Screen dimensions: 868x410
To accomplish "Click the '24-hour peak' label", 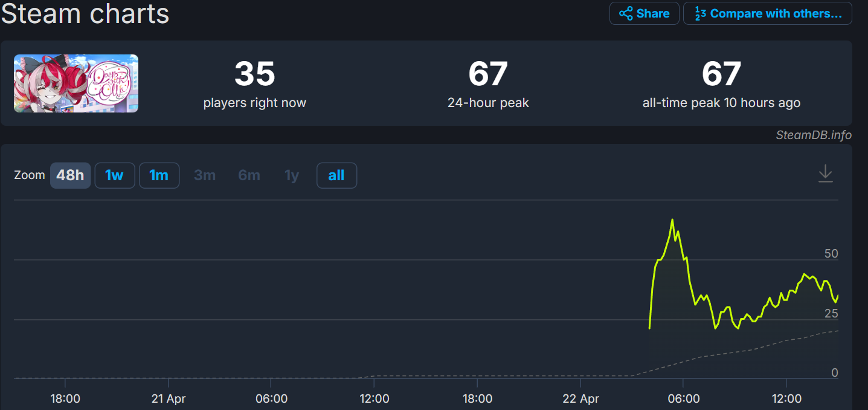I will point(488,103).
